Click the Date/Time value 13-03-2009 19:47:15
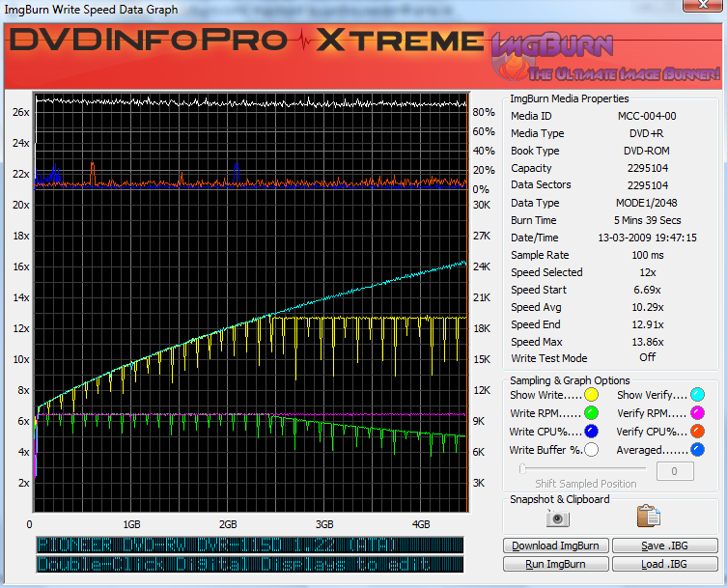The height and width of the screenshot is (588, 727). 647,238
